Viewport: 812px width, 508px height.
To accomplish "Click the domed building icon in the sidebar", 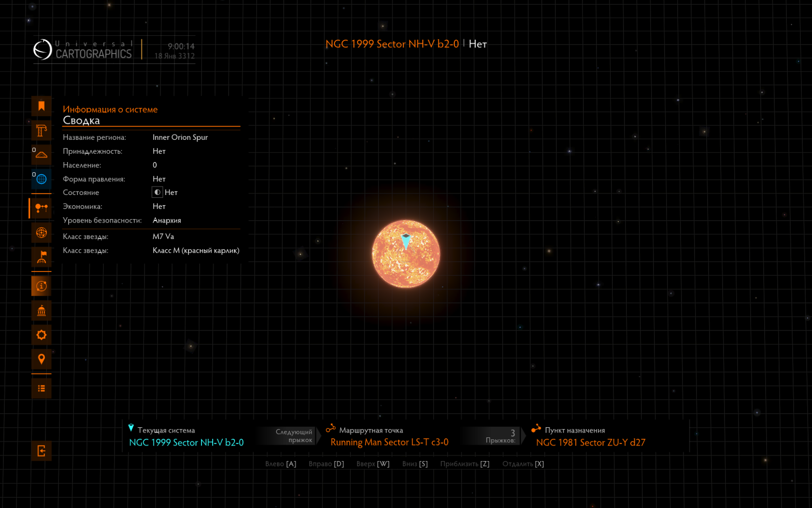I will coord(42,311).
